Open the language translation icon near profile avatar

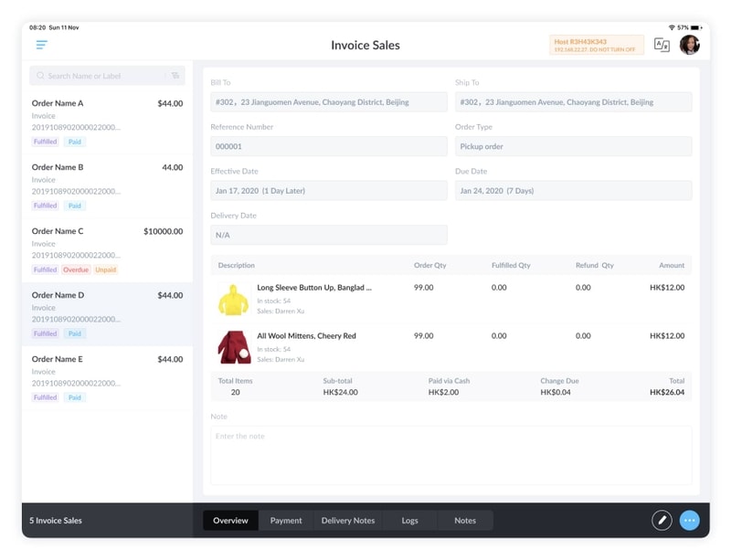coord(662,44)
